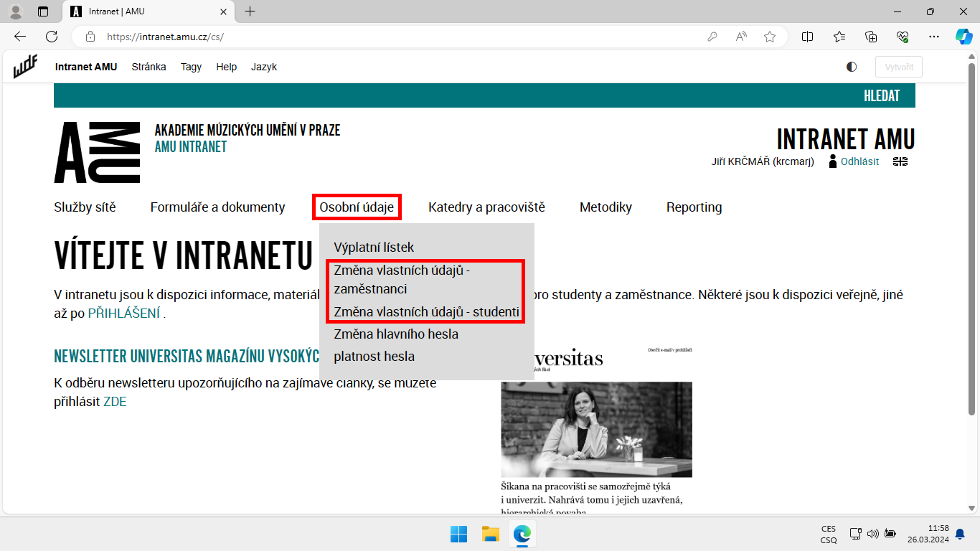Viewport: 980px width, 551px height.
Task: Open Help menu
Action: (226, 67)
